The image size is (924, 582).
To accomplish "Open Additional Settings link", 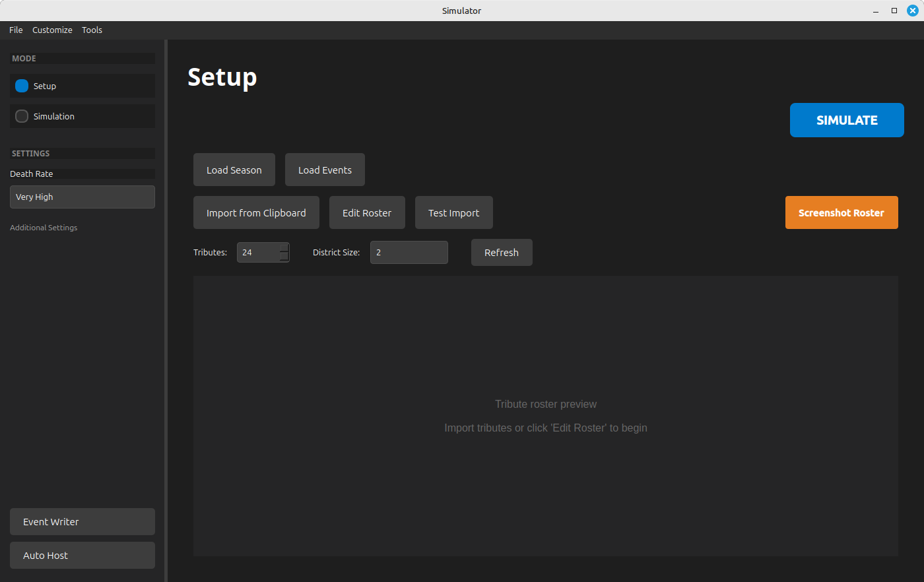I will [x=44, y=228].
